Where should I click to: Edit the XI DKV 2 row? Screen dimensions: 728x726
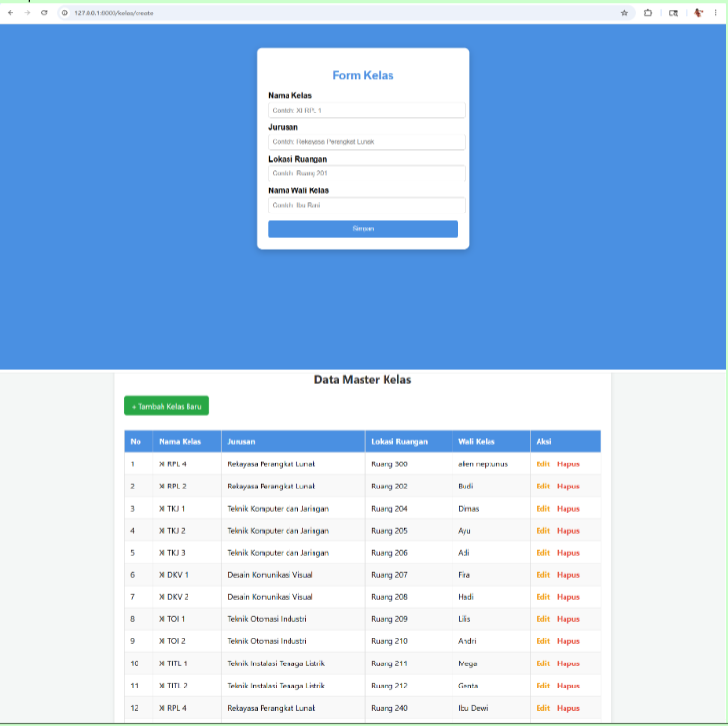coord(542,597)
